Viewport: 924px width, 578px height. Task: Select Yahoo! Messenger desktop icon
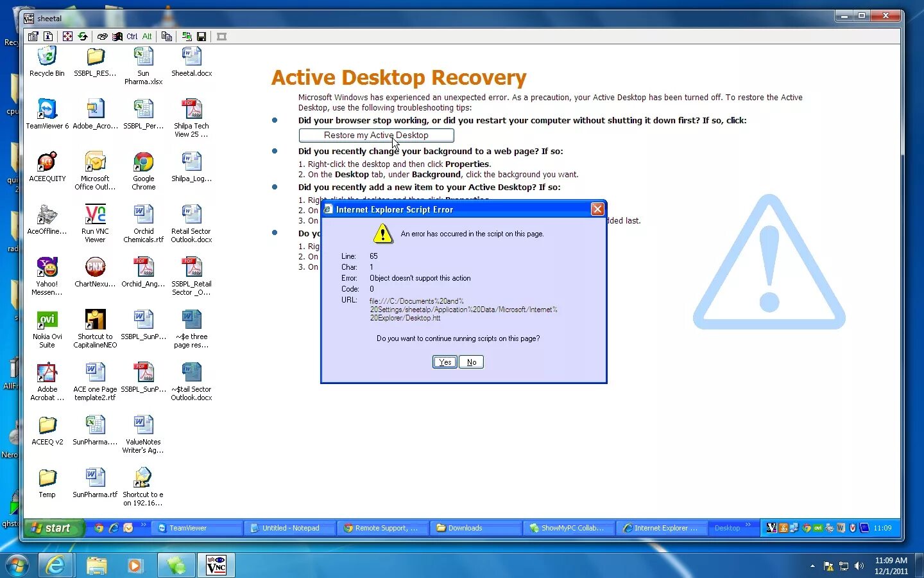(47, 276)
